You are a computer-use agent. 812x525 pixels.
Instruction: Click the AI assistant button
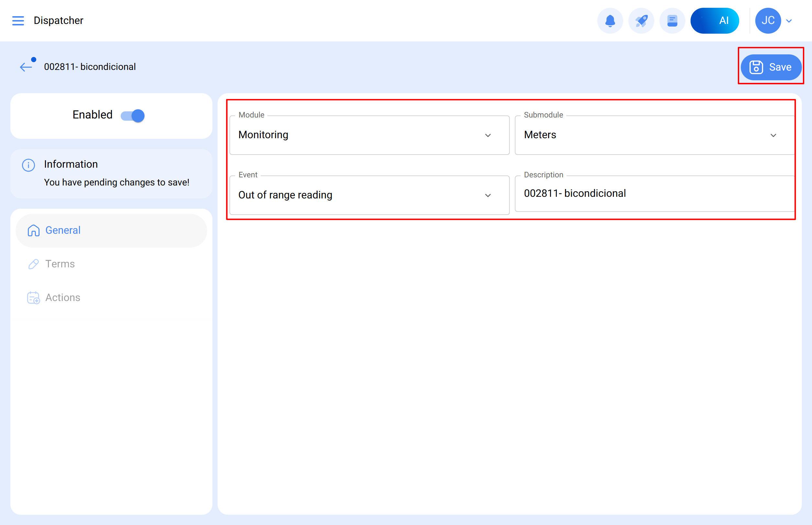[715, 20]
